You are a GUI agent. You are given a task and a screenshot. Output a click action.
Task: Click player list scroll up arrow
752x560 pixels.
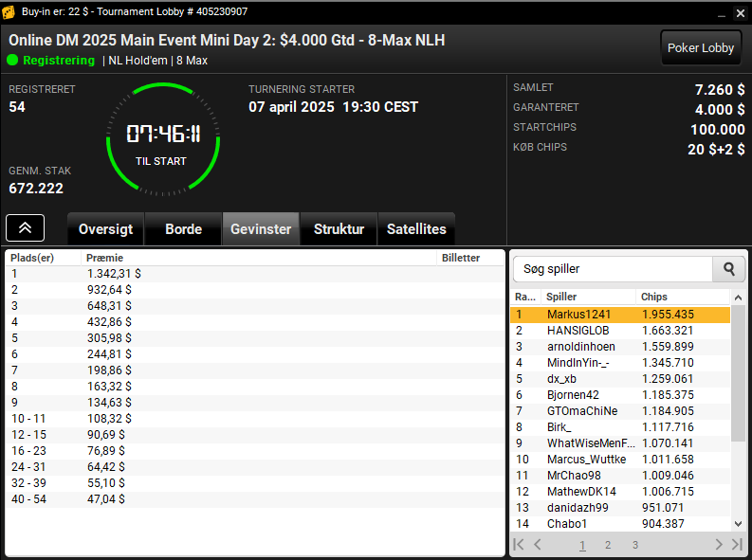[x=738, y=298]
